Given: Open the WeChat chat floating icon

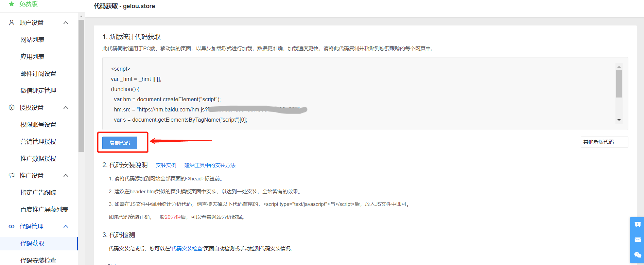Looking at the screenshot, I should [638, 255].
